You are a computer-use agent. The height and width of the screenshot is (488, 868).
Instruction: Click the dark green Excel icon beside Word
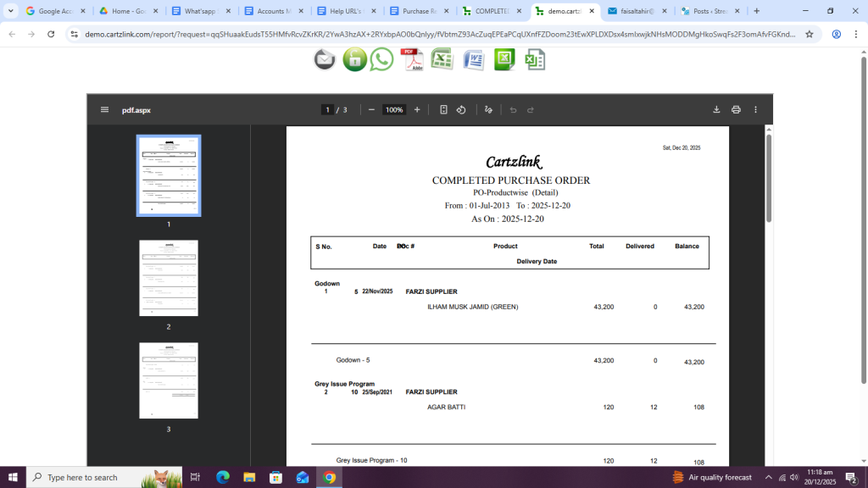pos(504,59)
